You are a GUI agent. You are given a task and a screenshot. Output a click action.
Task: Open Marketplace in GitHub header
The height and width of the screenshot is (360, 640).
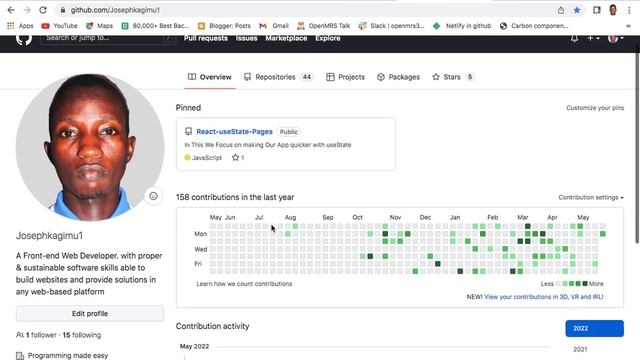point(286,38)
